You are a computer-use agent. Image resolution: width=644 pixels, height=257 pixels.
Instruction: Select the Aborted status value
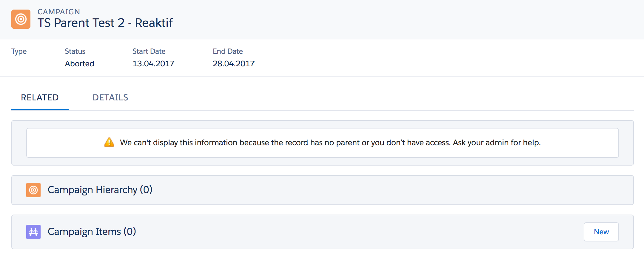coord(79,64)
